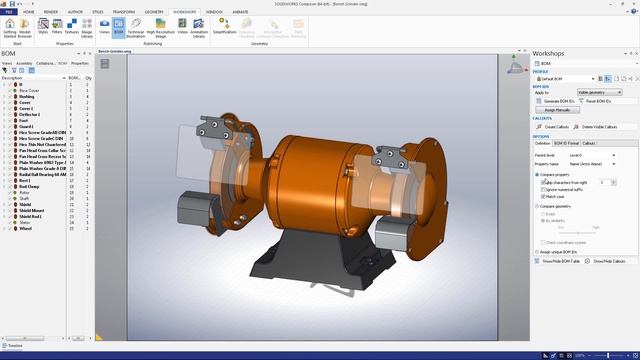Screen dimensions: 640x360
Task: Open the Simplification workshop
Action: click(224, 26)
